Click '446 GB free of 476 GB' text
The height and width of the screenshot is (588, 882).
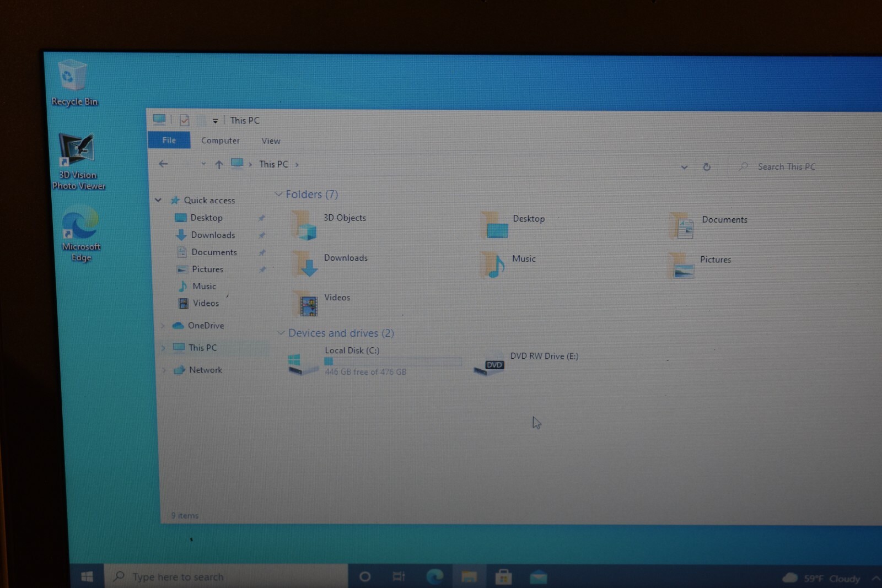pyautogui.click(x=365, y=372)
